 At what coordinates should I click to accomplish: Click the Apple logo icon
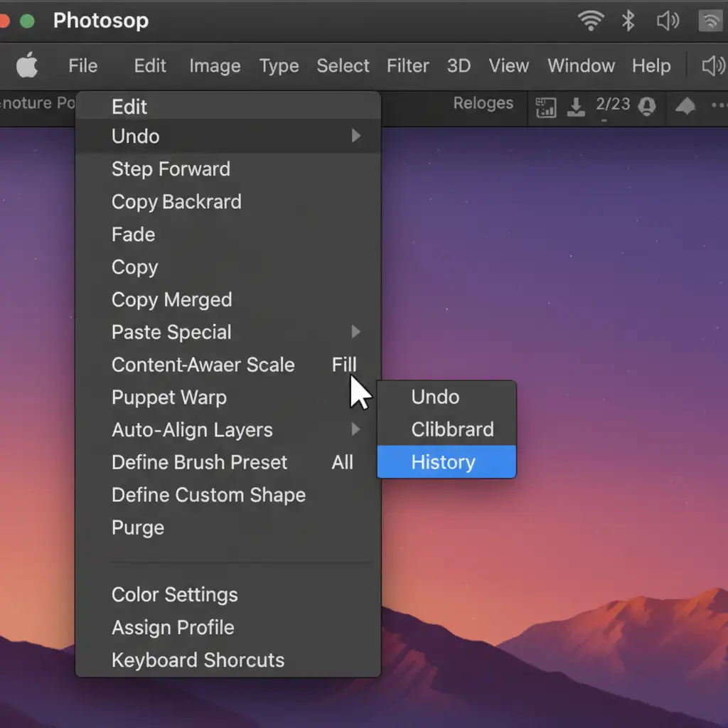(27, 66)
